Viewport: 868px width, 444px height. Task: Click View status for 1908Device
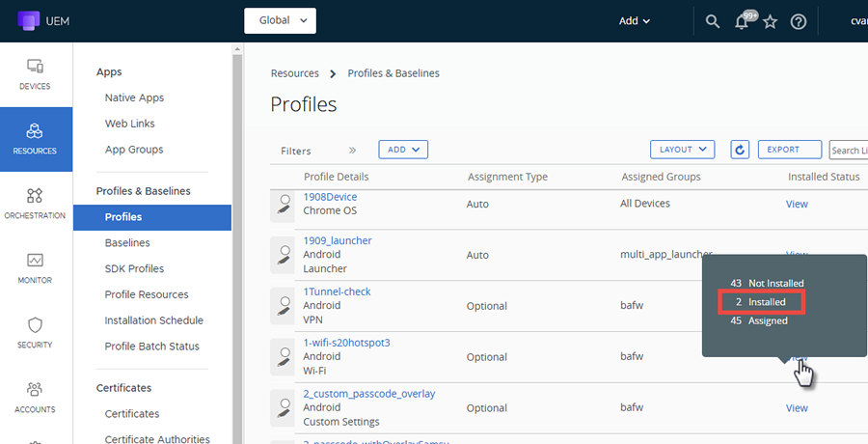797,204
